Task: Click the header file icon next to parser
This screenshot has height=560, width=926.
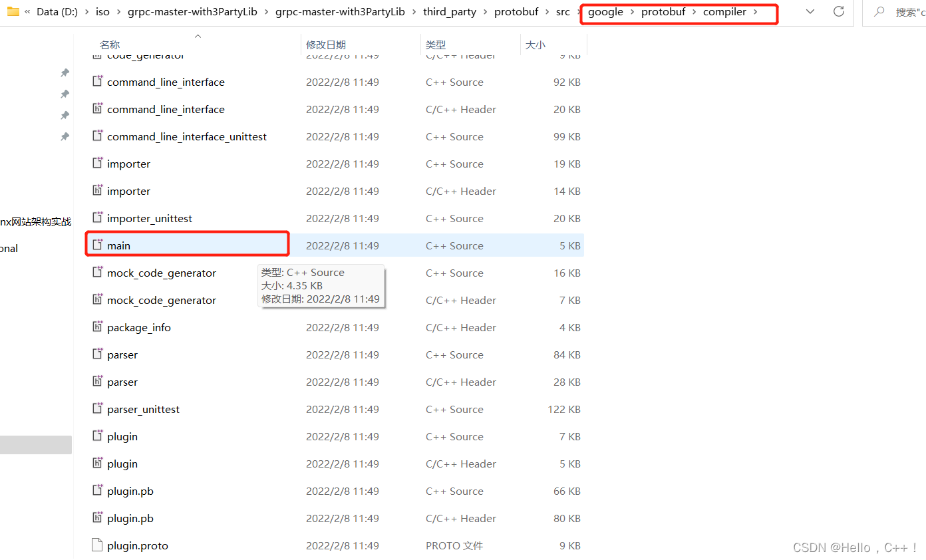Action: click(x=97, y=382)
